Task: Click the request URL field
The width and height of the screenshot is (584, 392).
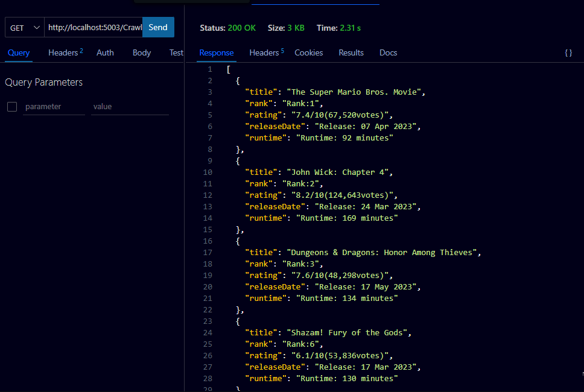Action: pyautogui.click(x=94, y=27)
